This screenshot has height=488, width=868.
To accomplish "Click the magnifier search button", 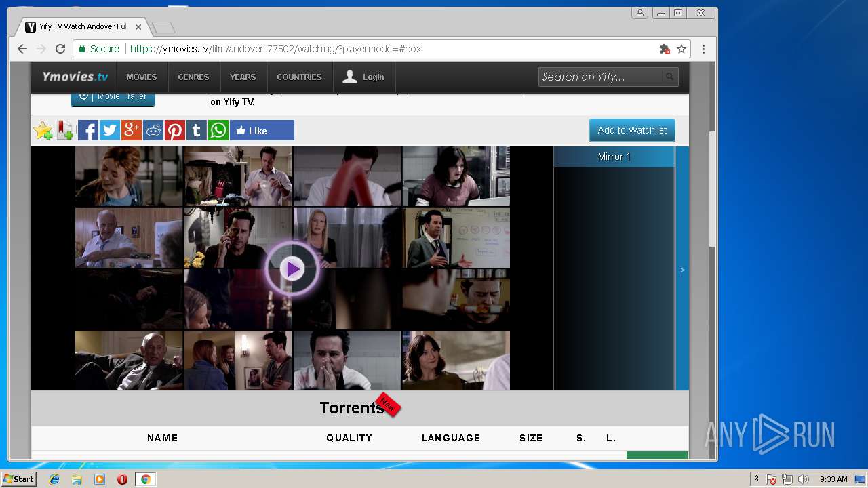I will [669, 77].
